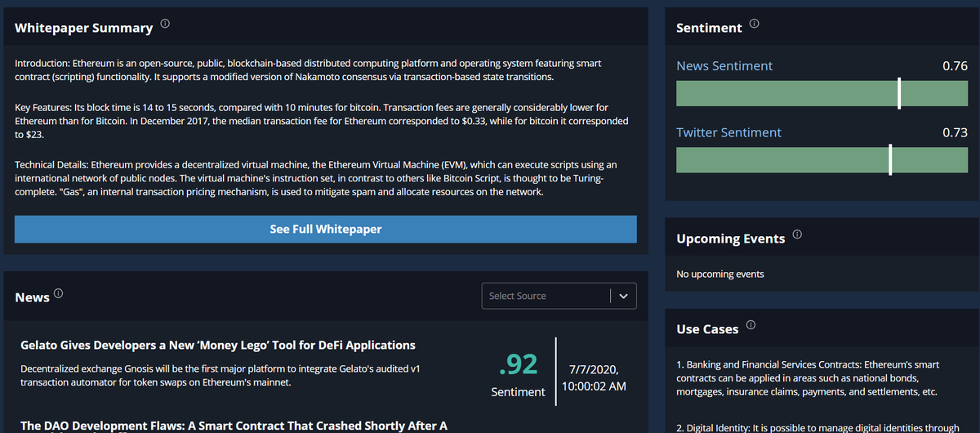980x433 pixels.
Task: Click the Digital Identity use case text
Action: [817, 426]
